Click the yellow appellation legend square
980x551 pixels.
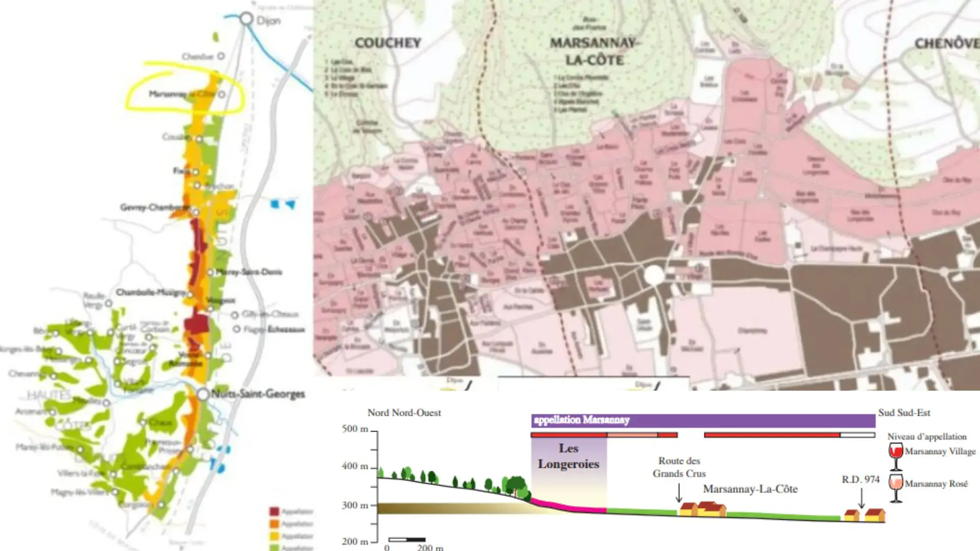click(274, 536)
